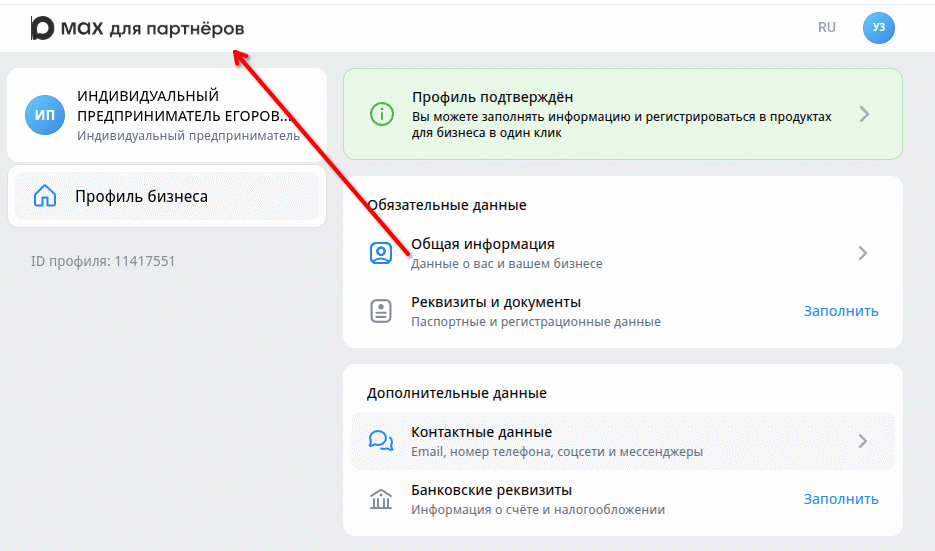Click the info icon in the green banner
935x551 pixels.
coord(381,114)
